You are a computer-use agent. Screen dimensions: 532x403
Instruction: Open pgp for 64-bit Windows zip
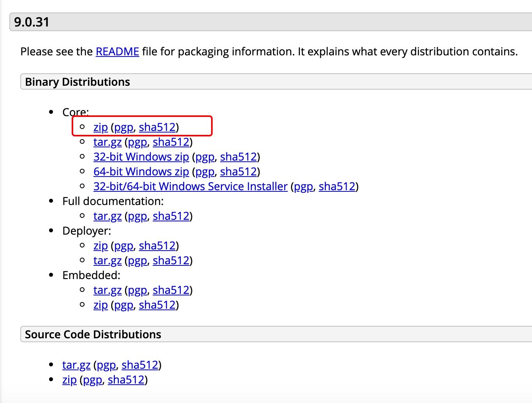point(205,171)
